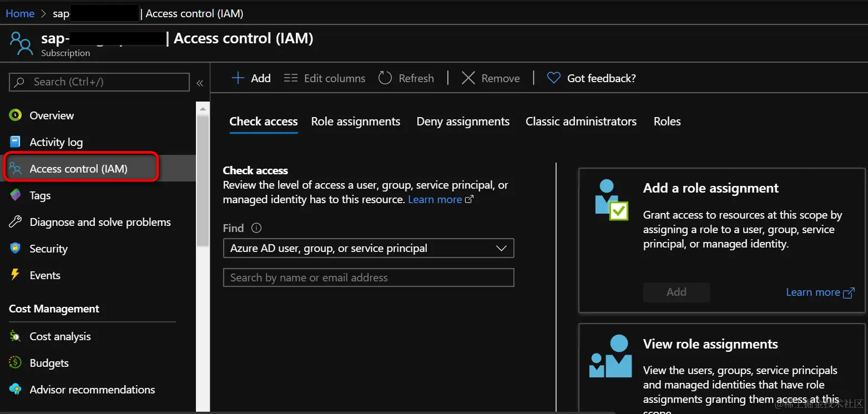Click the View role assignments card icon

(611, 356)
